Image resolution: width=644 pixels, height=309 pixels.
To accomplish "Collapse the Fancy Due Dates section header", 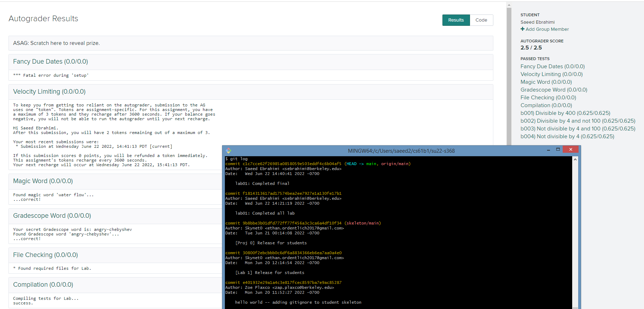I will [x=50, y=62].
